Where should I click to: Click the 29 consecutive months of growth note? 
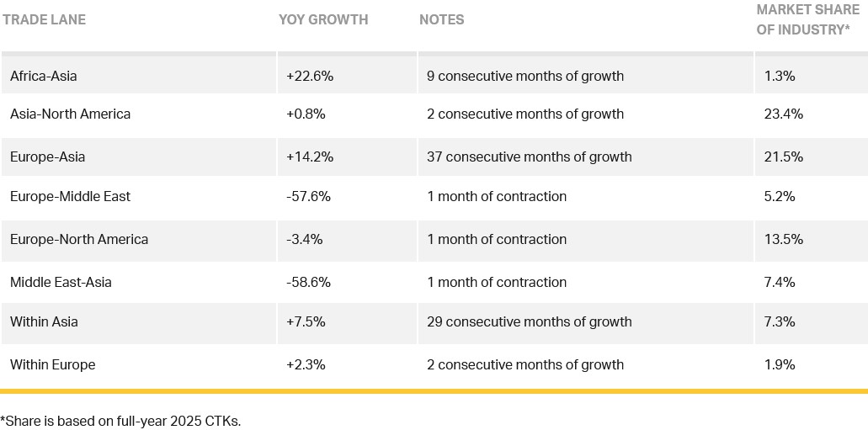click(x=529, y=321)
